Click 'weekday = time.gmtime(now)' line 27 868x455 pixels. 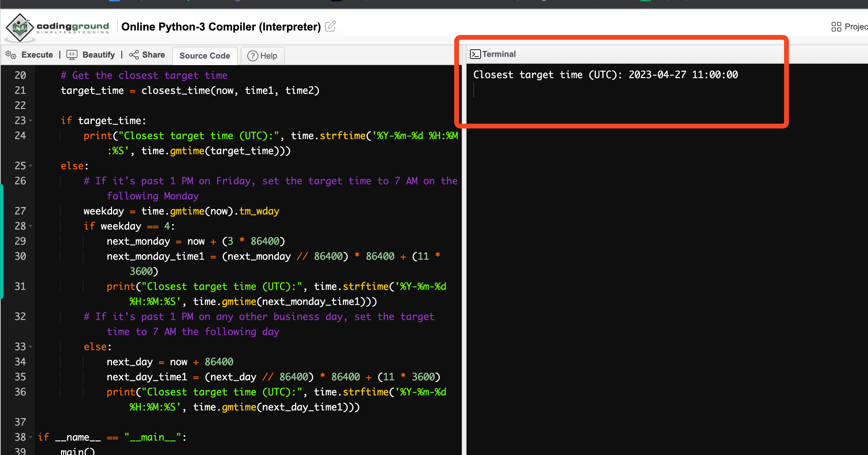182,211
